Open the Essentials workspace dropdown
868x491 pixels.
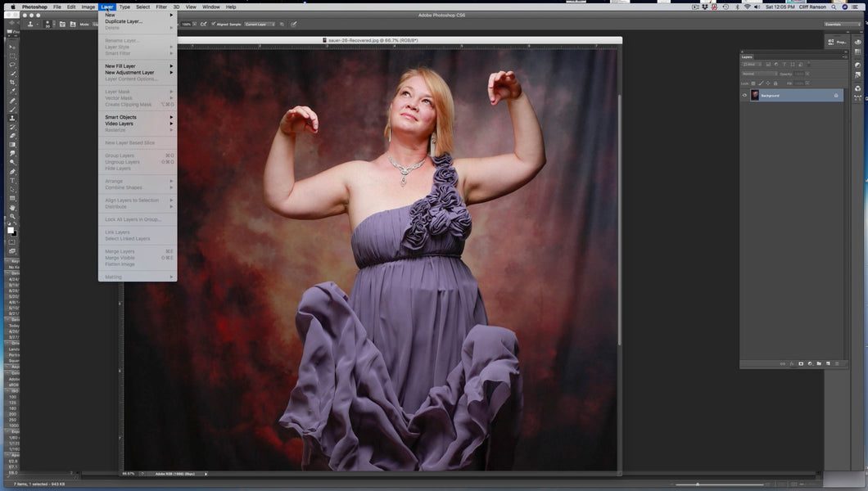(x=842, y=24)
